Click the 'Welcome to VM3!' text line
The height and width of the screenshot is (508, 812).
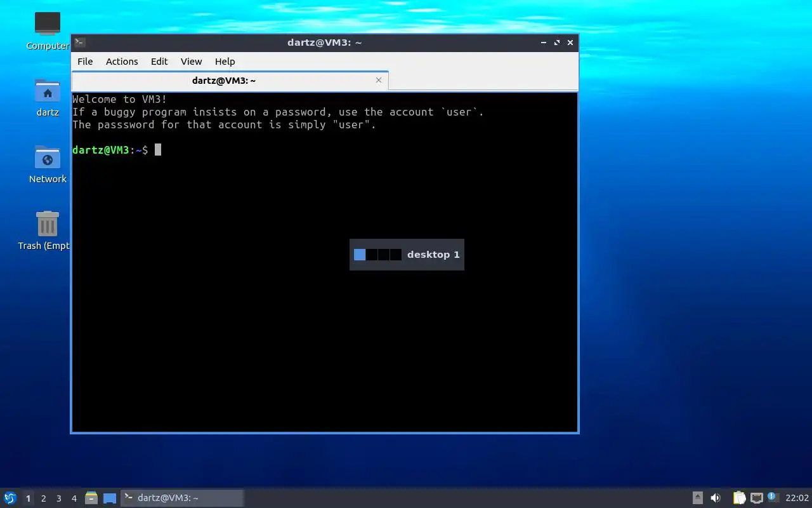(120, 99)
